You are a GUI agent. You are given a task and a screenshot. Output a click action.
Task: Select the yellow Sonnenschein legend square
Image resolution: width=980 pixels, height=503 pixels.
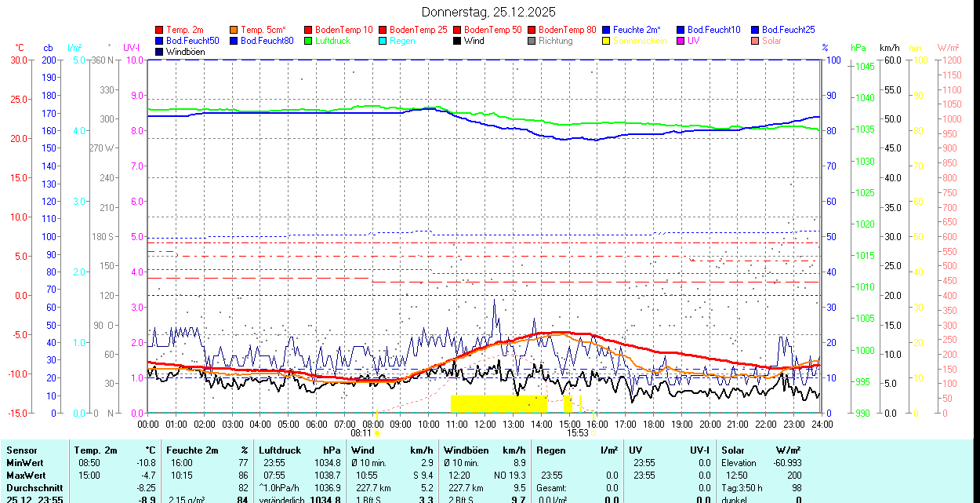tap(607, 41)
